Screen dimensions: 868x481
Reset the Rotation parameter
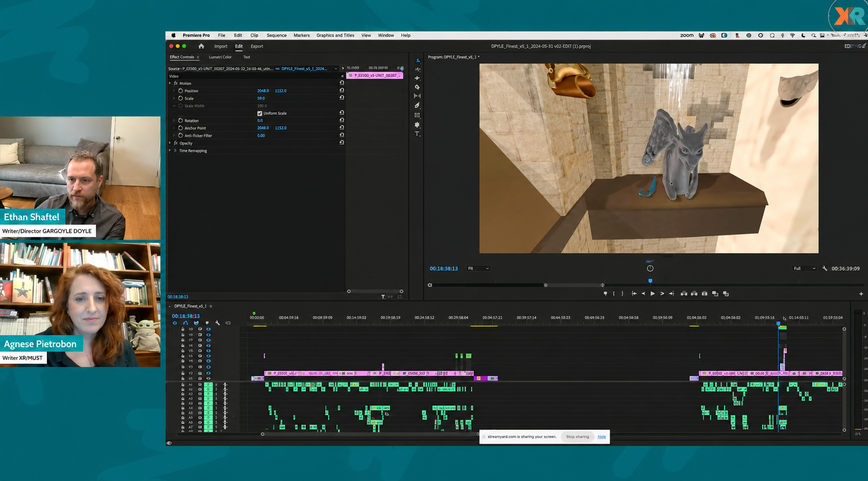342,121
